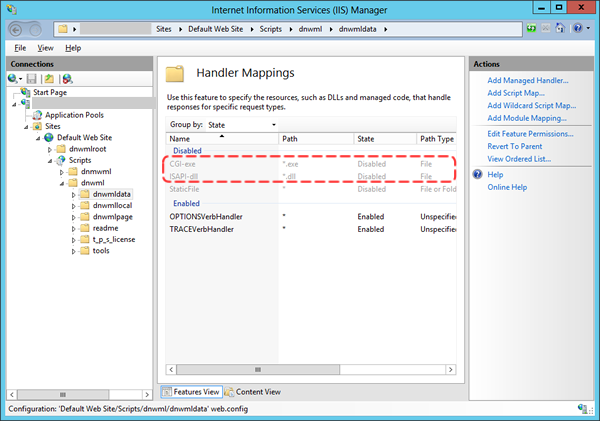
Task: Click the blue Help icon in Actions pane
Action: click(x=478, y=175)
